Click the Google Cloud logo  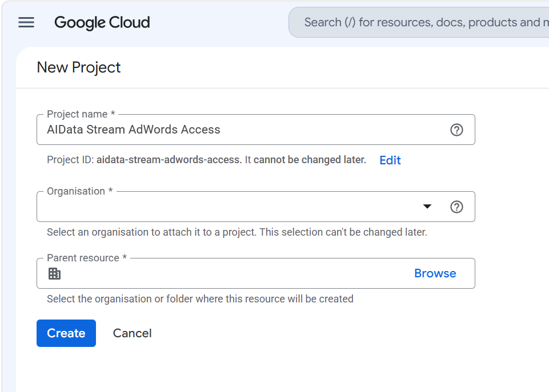[x=102, y=23]
